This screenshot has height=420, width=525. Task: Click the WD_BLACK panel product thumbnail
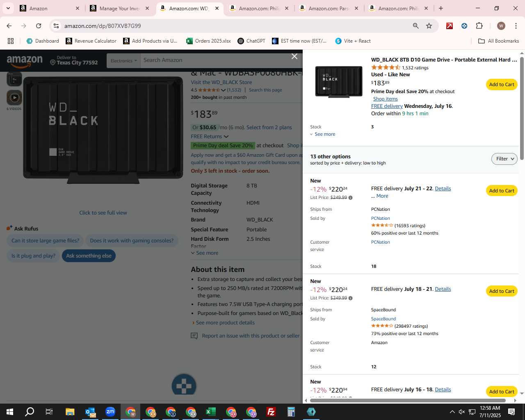pyautogui.click(x=339, y=82)
